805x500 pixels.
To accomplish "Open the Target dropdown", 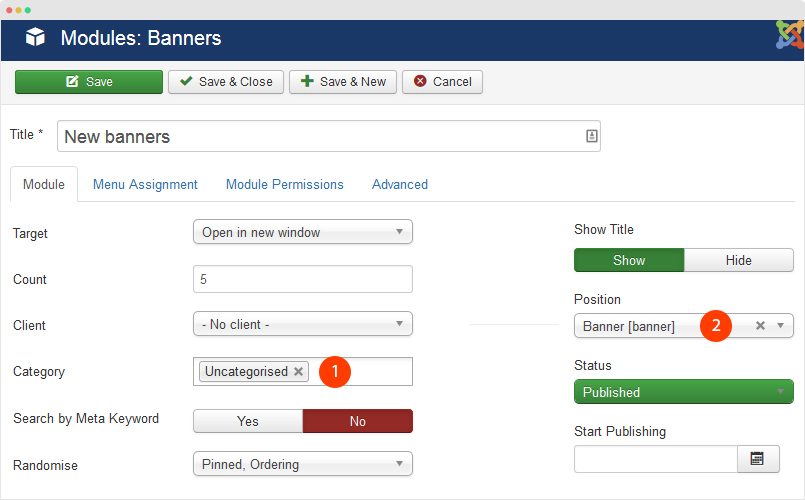I will (x=303, y=232).
